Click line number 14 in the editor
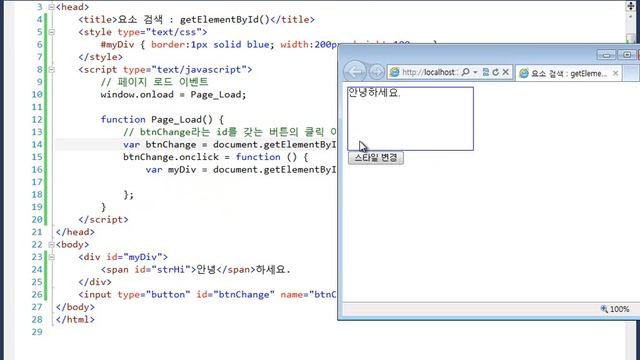 point(37,144)
